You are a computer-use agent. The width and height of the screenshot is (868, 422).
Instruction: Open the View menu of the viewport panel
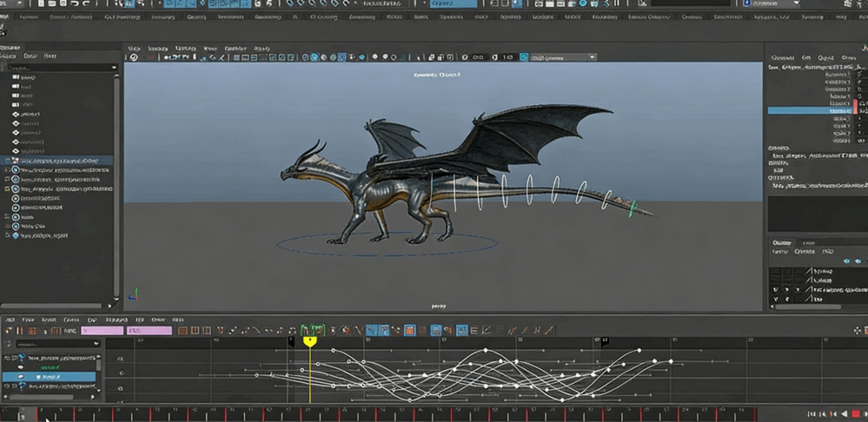(135, 49)
